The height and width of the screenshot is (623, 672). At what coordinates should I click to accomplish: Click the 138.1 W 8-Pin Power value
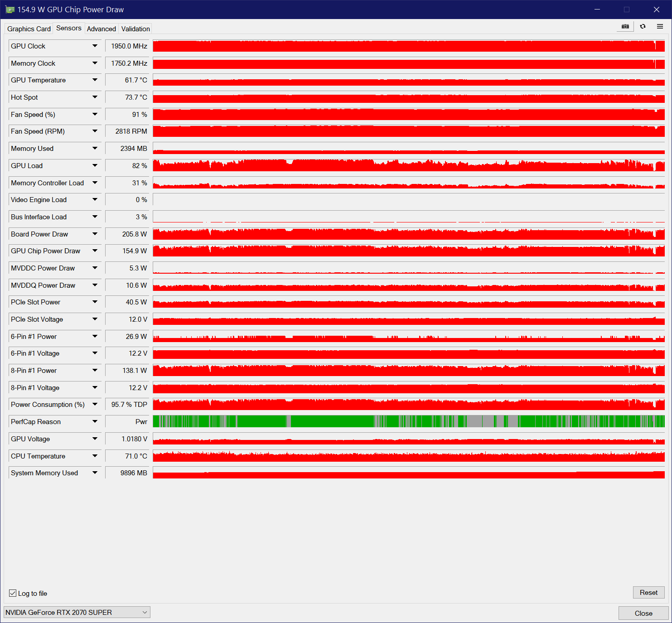point(127,371)
